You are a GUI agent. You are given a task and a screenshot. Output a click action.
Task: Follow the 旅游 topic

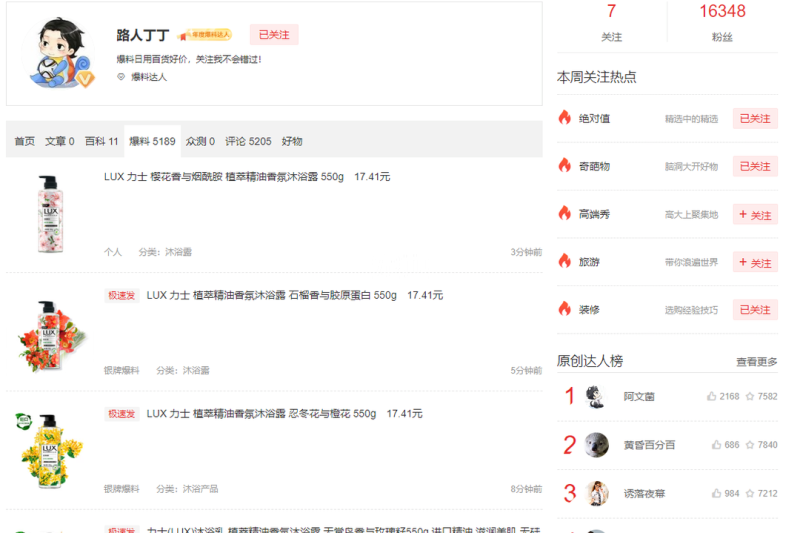point(755,262)
